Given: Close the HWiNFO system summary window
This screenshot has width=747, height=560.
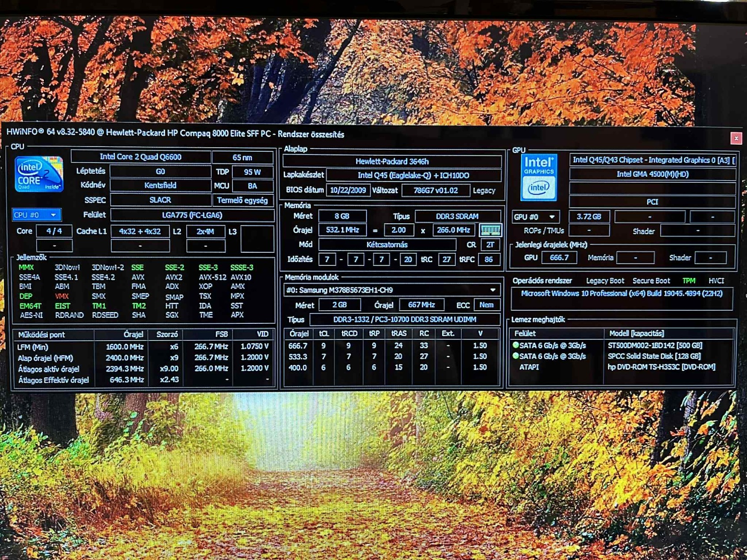Looking at the screenshot, I should pyautogui.click(x=736, y=138).
